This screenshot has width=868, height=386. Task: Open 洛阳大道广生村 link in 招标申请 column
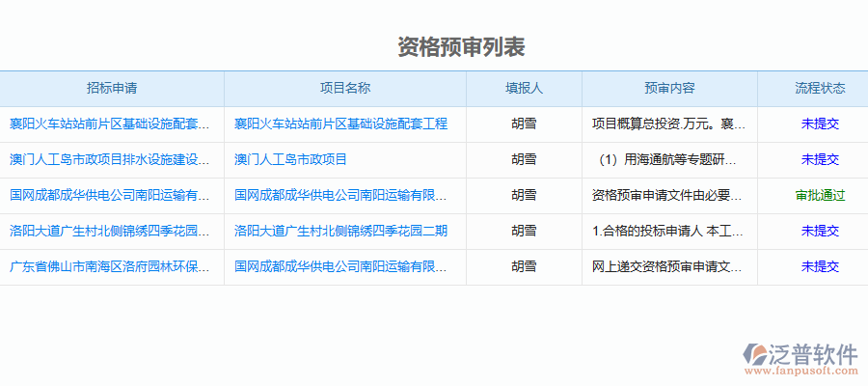[x=110, y=231]
